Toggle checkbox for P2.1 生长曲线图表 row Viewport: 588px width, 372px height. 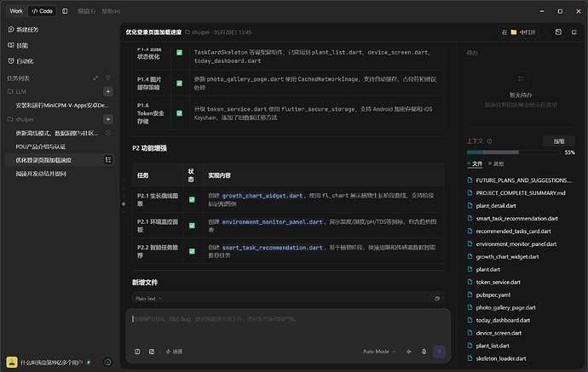coord(192,200)
